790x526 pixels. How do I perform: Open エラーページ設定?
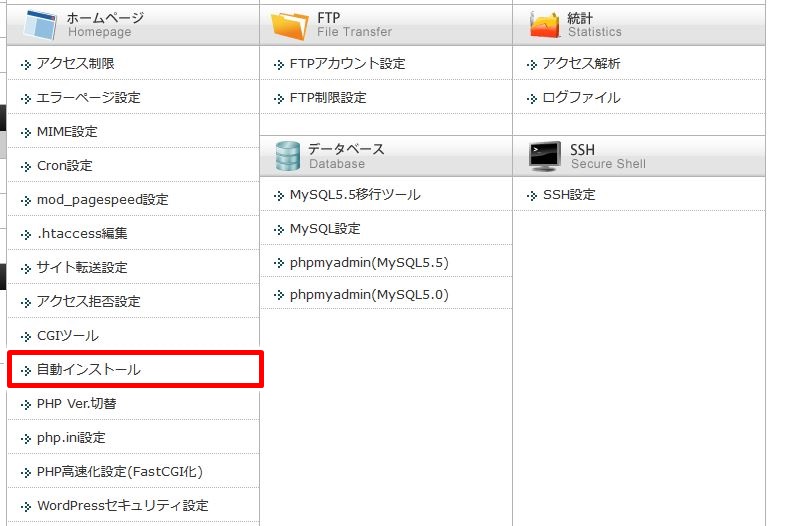click(89, 97)
